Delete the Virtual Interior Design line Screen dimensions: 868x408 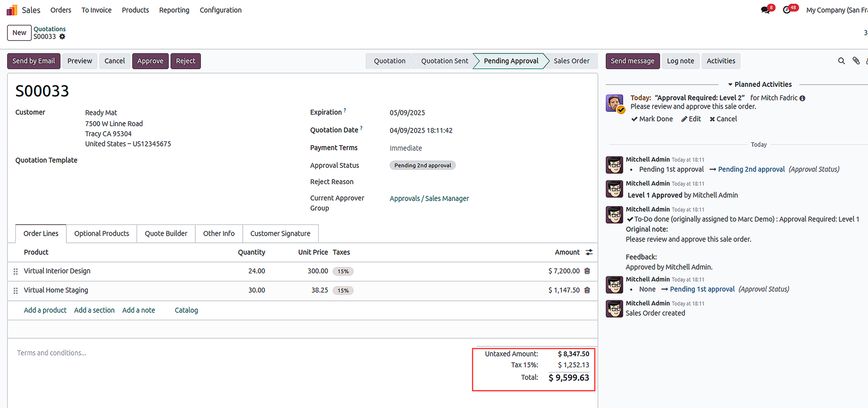[587, 271]
